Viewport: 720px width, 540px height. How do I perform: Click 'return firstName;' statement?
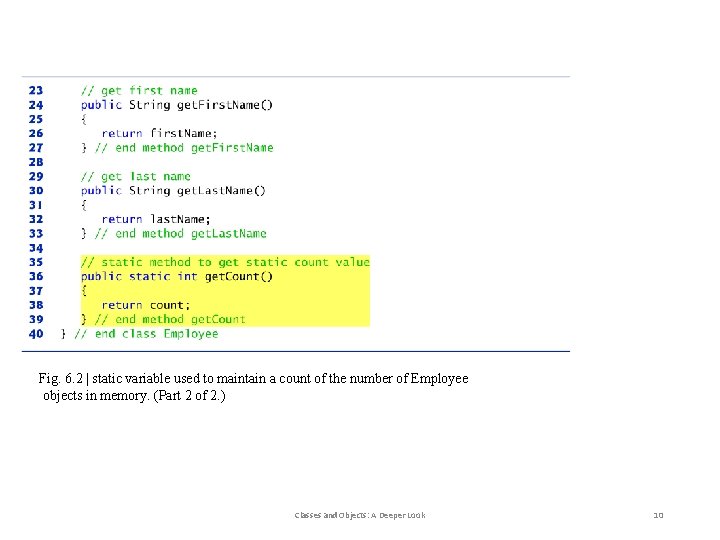159,134
